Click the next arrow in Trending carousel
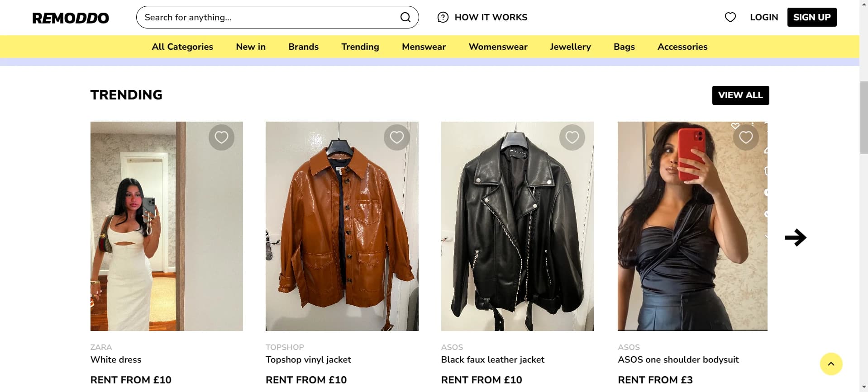This screenshot has height=392, width=868. tap(795, 237)
